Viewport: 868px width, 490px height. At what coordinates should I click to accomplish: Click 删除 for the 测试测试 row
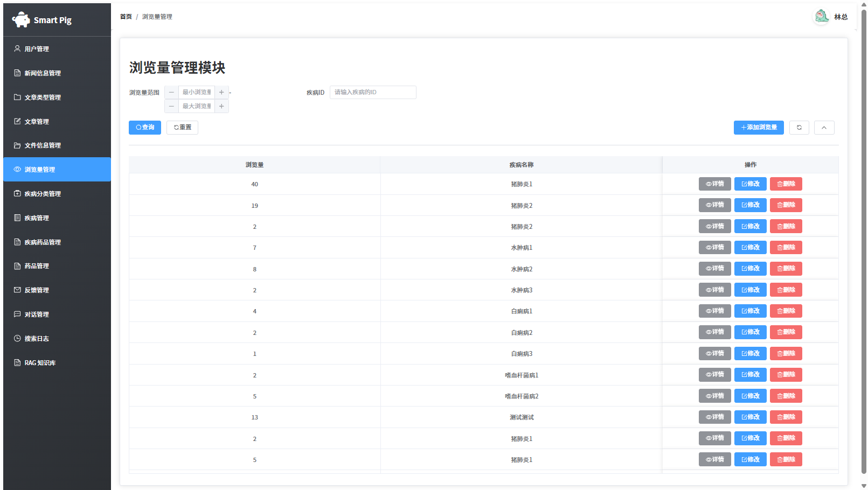pyautogui.click(x=786, y=417)
